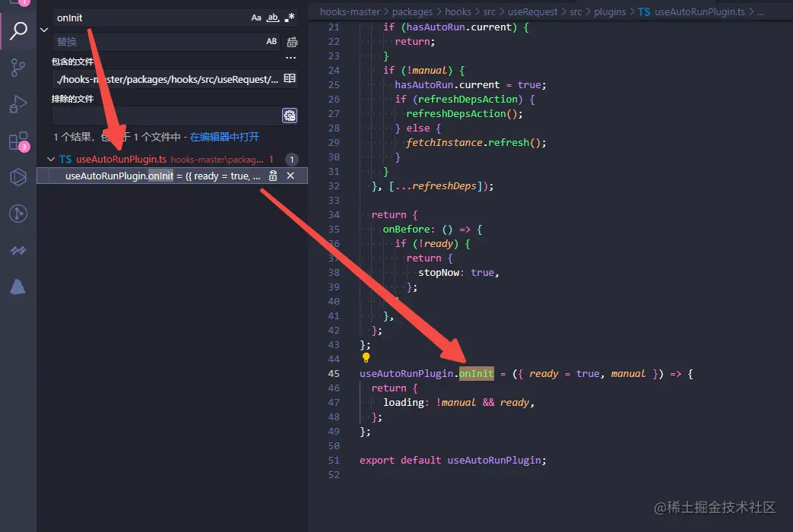Open Extensions view with badge 3
This screenshot has width=793, height=532.
18,141
